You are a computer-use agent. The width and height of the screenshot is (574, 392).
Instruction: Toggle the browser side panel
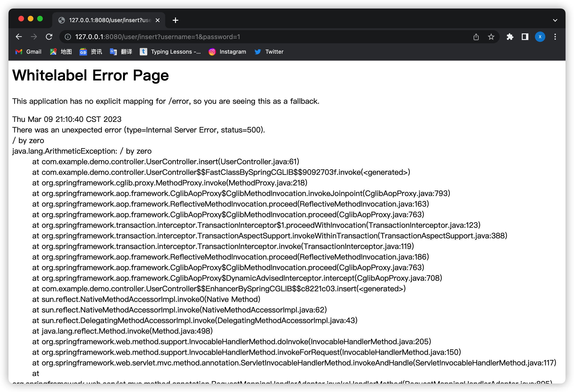click(x=525, y=37)
